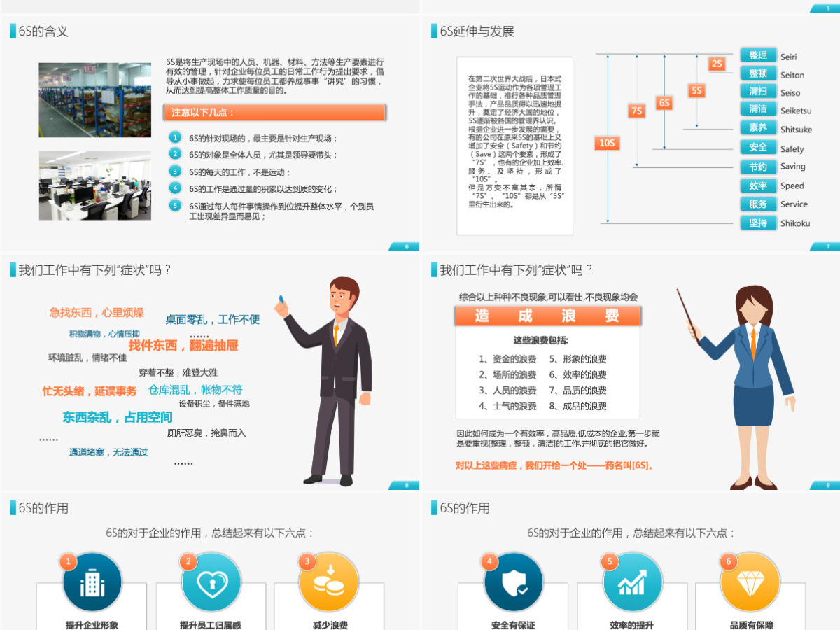Click the text 通道堵塞，无法通过

click(x=108, y=452)
